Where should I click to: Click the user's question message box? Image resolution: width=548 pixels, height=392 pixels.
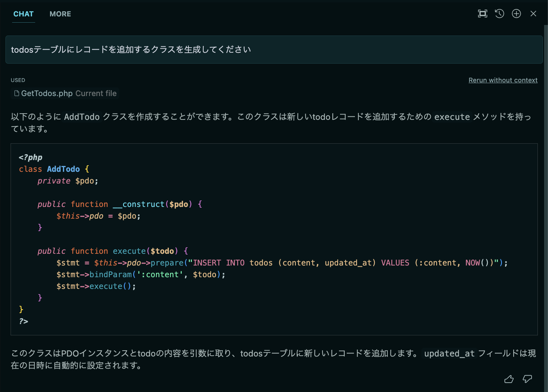point(274,50)
